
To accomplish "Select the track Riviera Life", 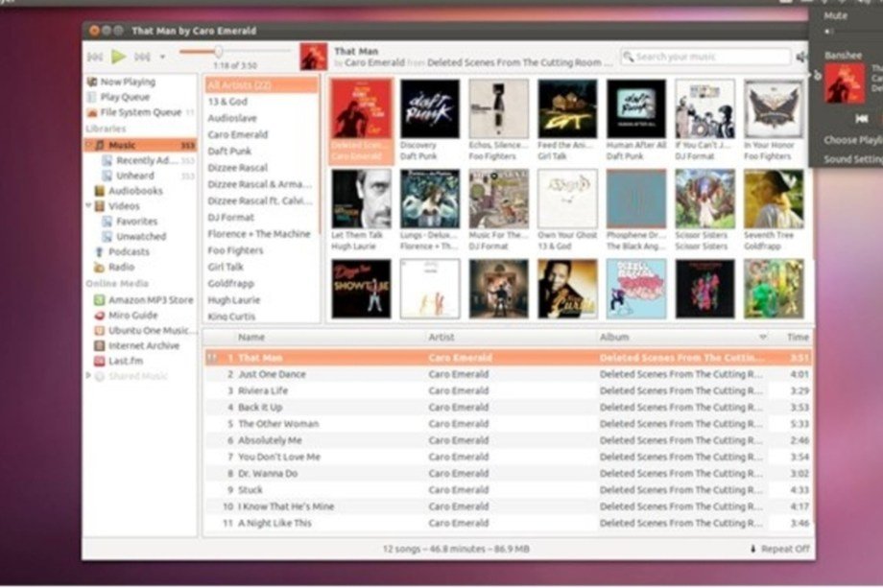I will point(508,390).
